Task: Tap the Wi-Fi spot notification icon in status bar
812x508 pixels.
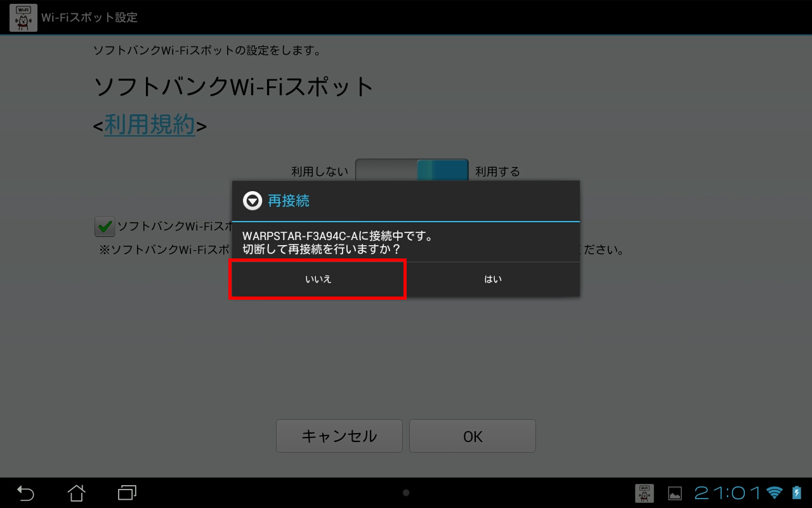Action: point(645,493)
